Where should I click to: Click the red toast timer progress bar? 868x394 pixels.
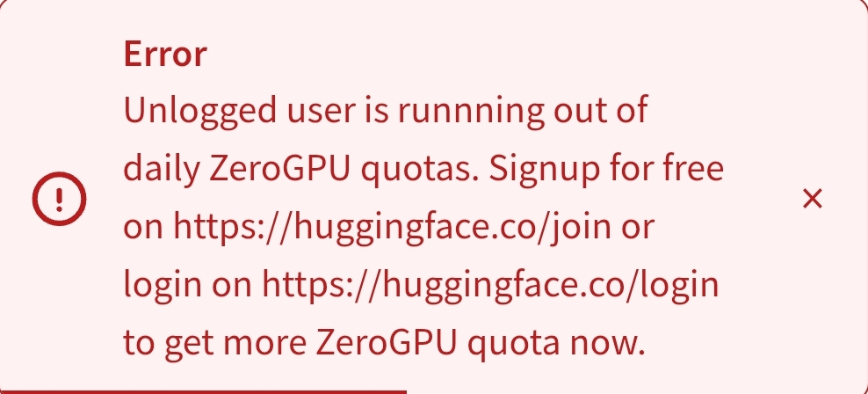[x=202, y=390]
